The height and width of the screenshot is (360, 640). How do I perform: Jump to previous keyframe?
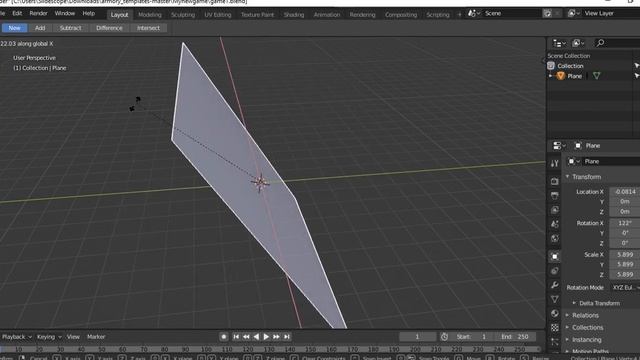(246, 337)
